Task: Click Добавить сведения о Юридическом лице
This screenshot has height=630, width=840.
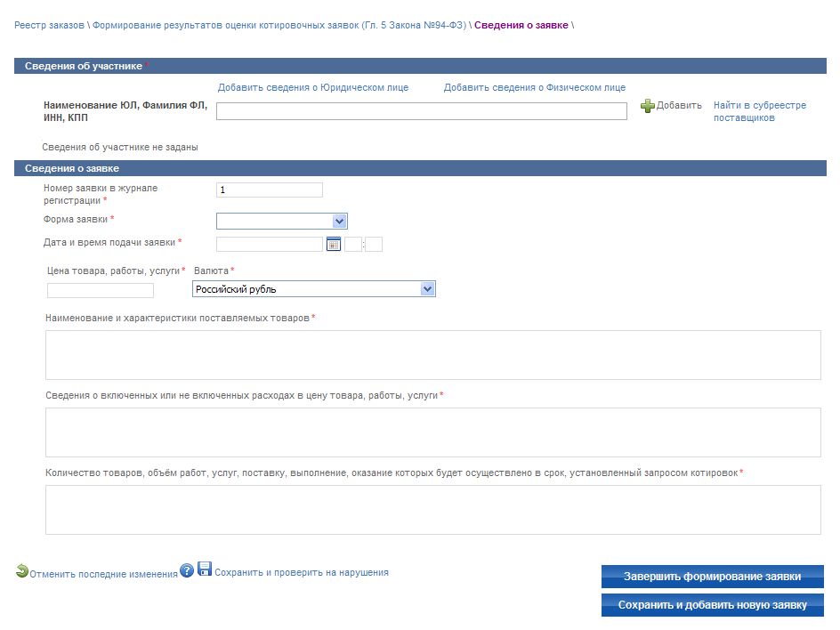Action: [313, 87]
